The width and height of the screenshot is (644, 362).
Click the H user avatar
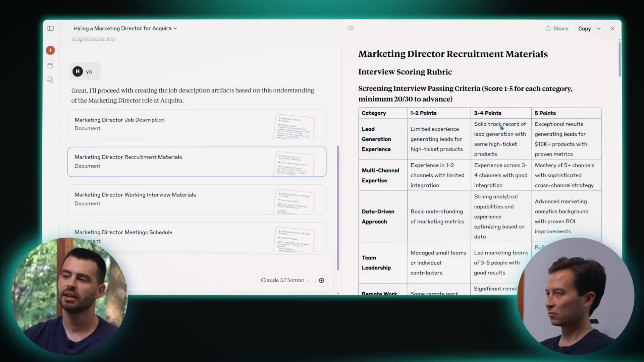[77, 71]
